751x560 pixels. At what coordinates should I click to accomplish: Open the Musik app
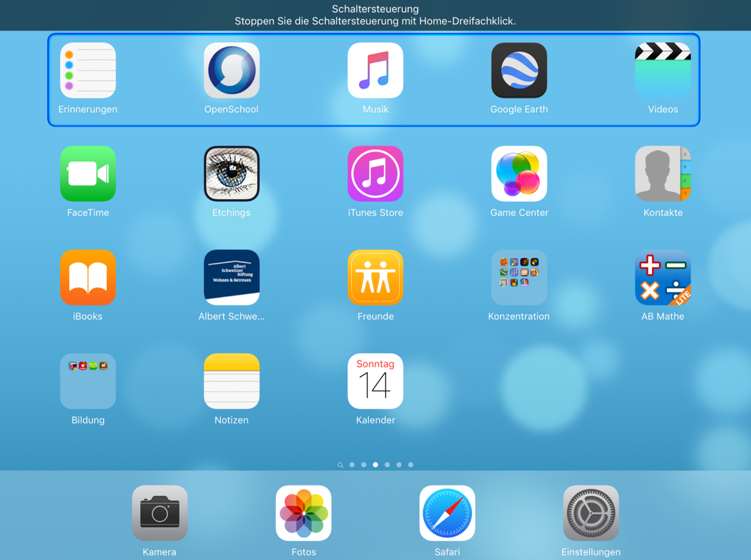click(375, 70)
